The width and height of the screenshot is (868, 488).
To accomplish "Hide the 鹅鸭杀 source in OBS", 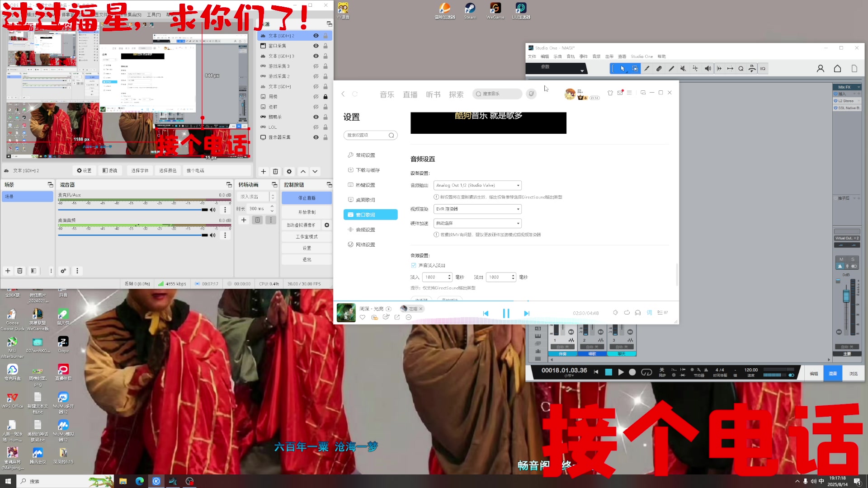I will [x=316, y=117].
